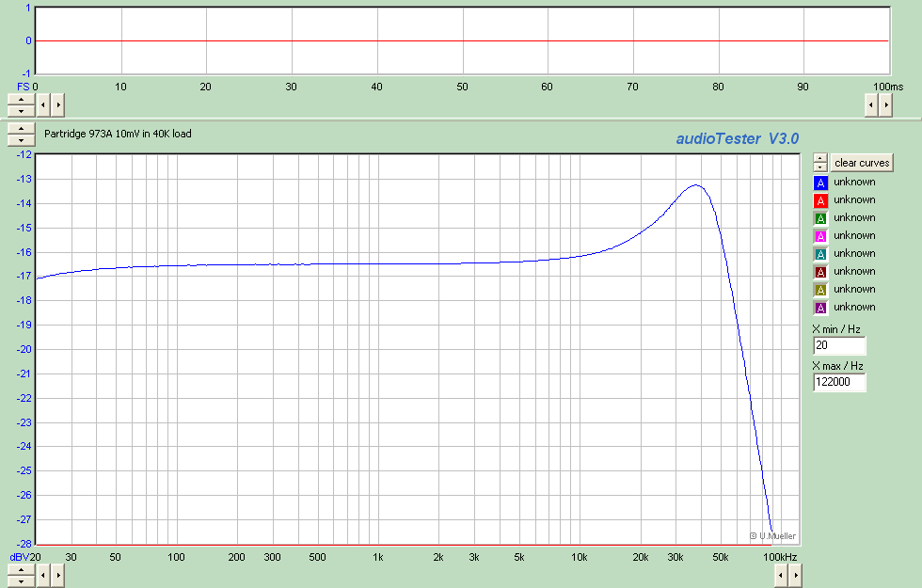
Task: Click left arrow under 100kHz axis end
Action: [780, 576]
